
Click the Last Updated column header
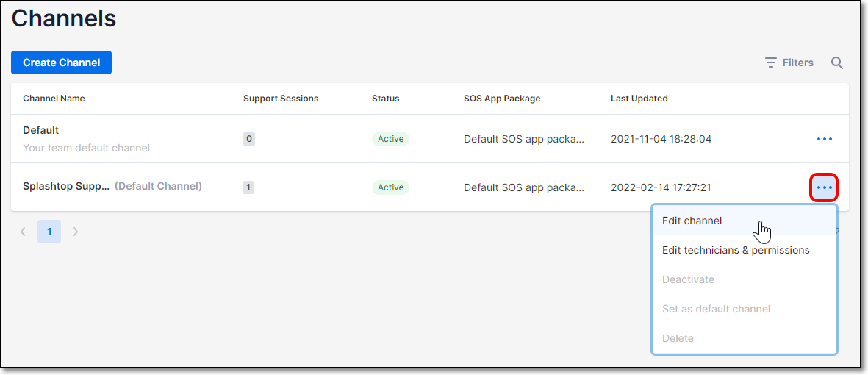(639, 99)
